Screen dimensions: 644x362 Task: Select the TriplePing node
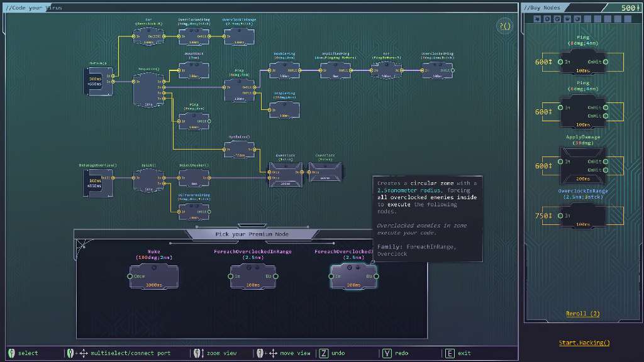click(x=285, y=110)
